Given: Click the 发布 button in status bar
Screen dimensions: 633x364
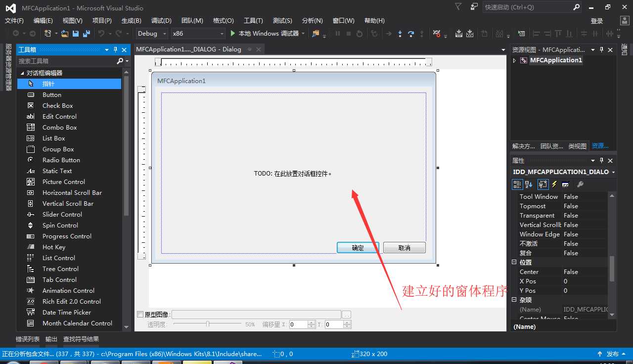Looking at the screenshot, I should [x=613, y=354].
